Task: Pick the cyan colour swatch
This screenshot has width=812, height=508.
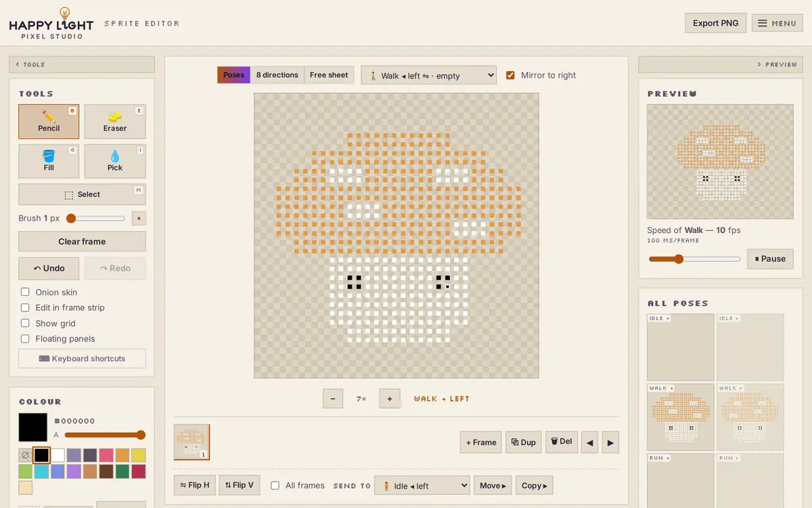Action: [x=42, y=471]
